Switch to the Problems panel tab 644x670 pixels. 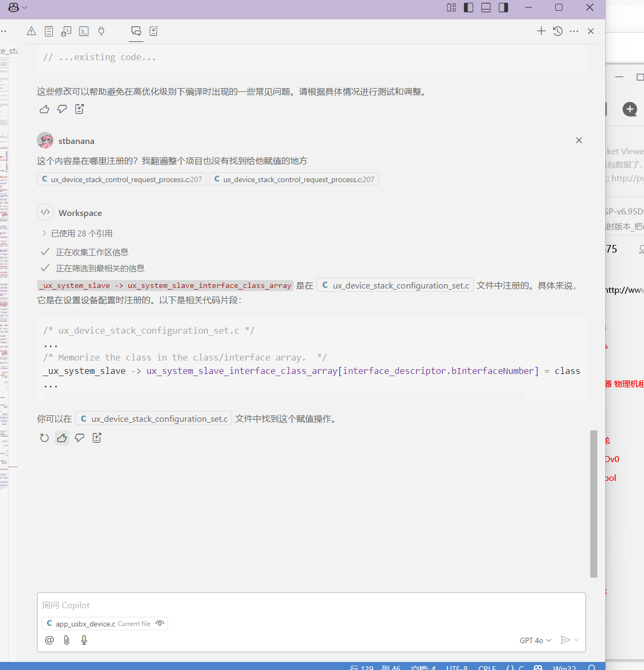pyautogui.click(x=32, y=31)
